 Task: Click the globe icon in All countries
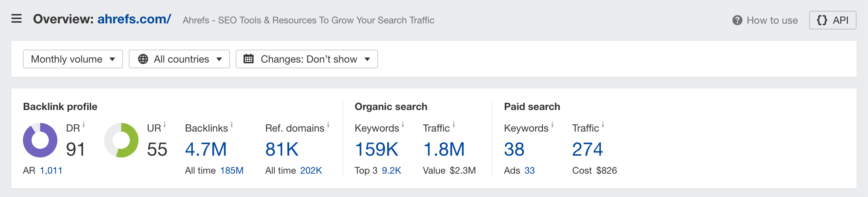(x=143, y=59)
